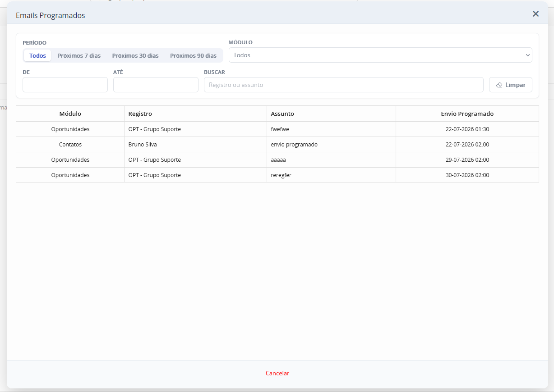
Task: Select the Todos period filter
Action: (x=38, y=56)
